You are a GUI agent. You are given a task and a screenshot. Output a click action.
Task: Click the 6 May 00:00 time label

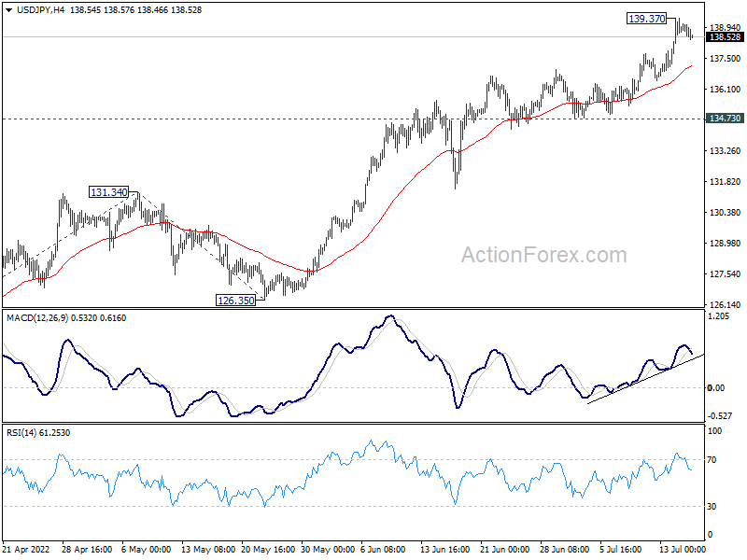[146, 550]
